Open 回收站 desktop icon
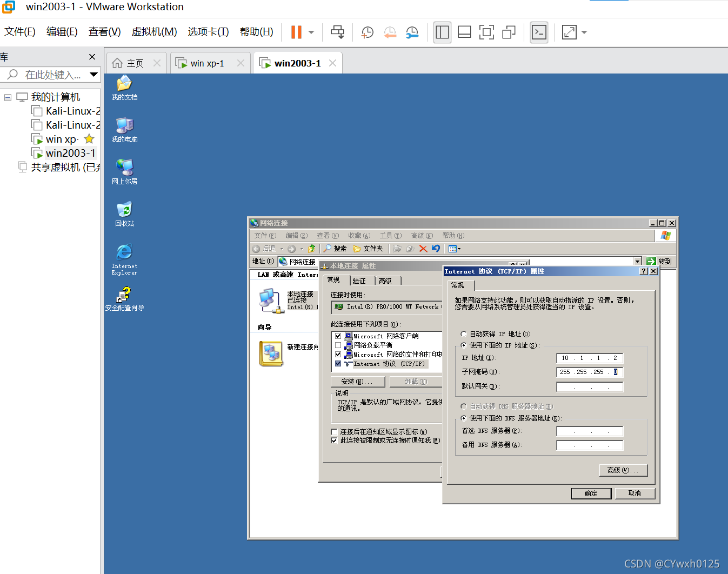This screenshot has width=728, height=574. click(124, 215)
